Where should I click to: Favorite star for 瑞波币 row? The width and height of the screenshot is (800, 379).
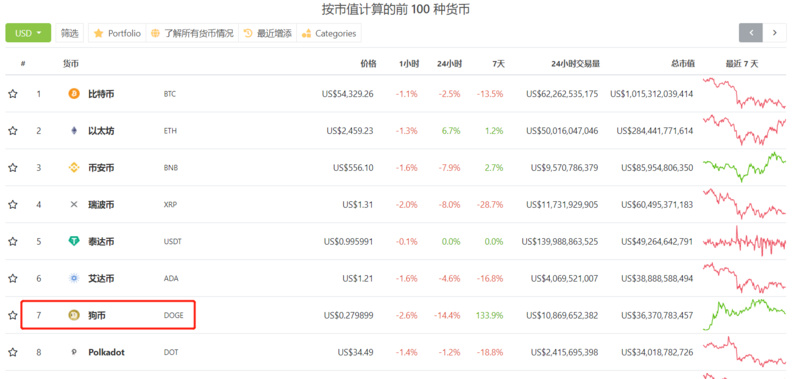click(13, 205)
